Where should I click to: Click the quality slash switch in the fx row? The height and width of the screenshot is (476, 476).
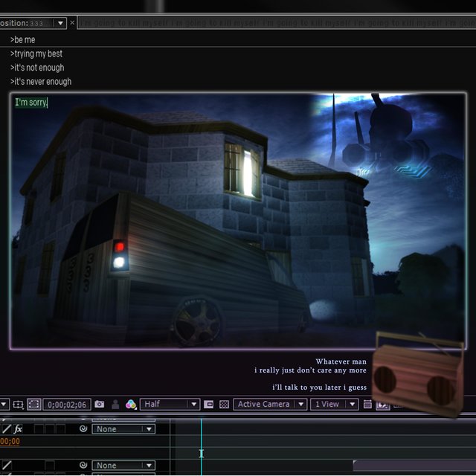click(x=7, y=429)
